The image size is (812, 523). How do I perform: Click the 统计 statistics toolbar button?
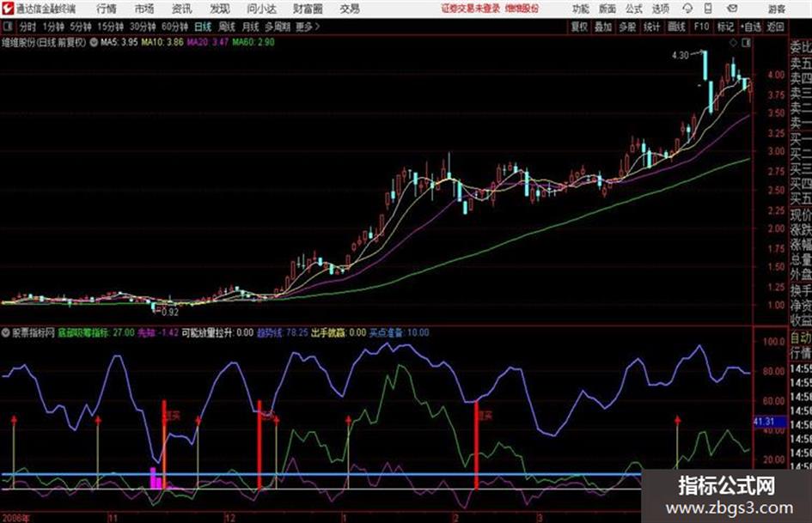[651, 27]
